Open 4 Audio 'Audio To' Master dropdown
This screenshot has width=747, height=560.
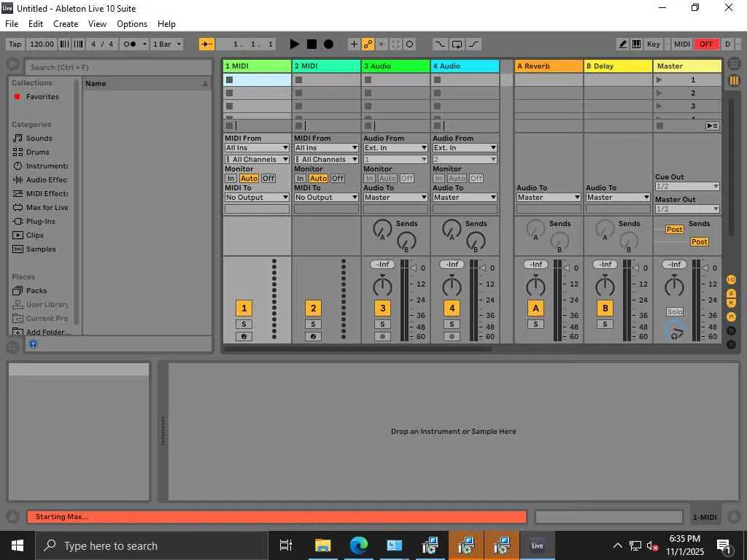pyautogui.click(x=465, y=197)
